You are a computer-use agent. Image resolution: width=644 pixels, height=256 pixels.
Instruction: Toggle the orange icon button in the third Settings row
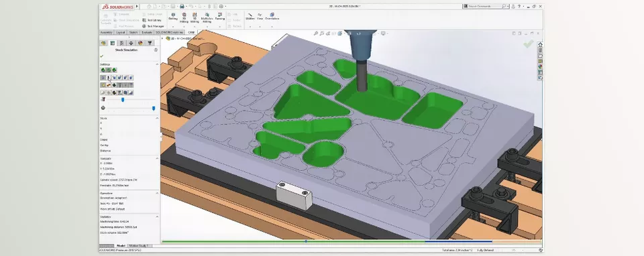(x=109, y=85)
